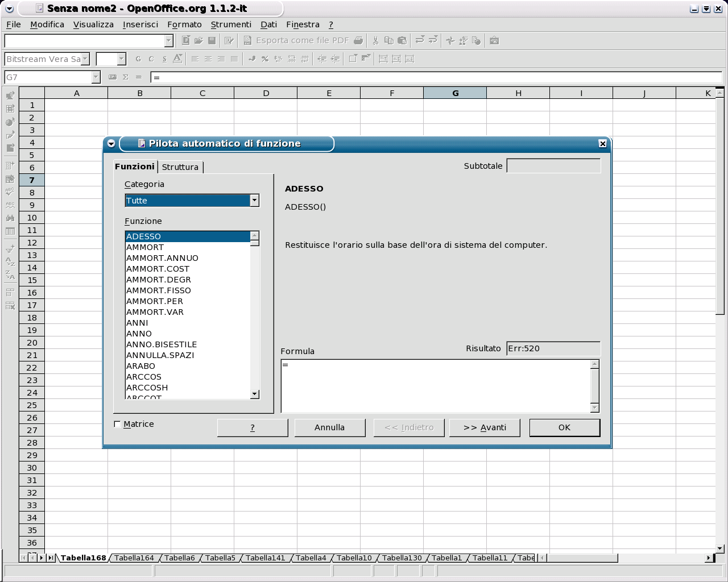Open the Categoria dropdown showing Tutte
728x582 pixels.
click(254, 200)
